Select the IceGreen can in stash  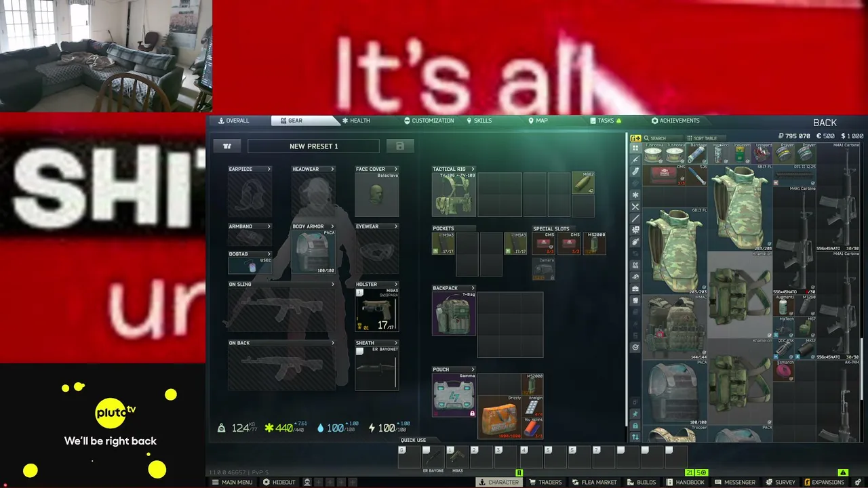(741, 154)
